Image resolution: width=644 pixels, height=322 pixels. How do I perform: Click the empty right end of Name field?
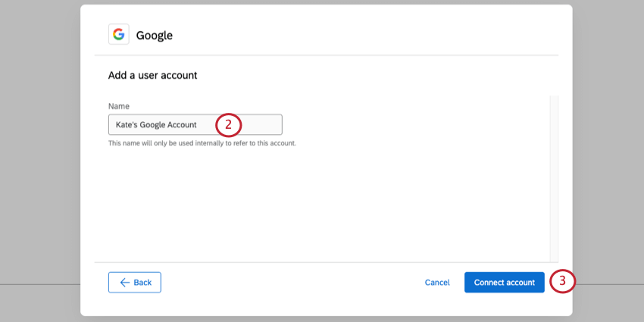[x=265, y=124]
